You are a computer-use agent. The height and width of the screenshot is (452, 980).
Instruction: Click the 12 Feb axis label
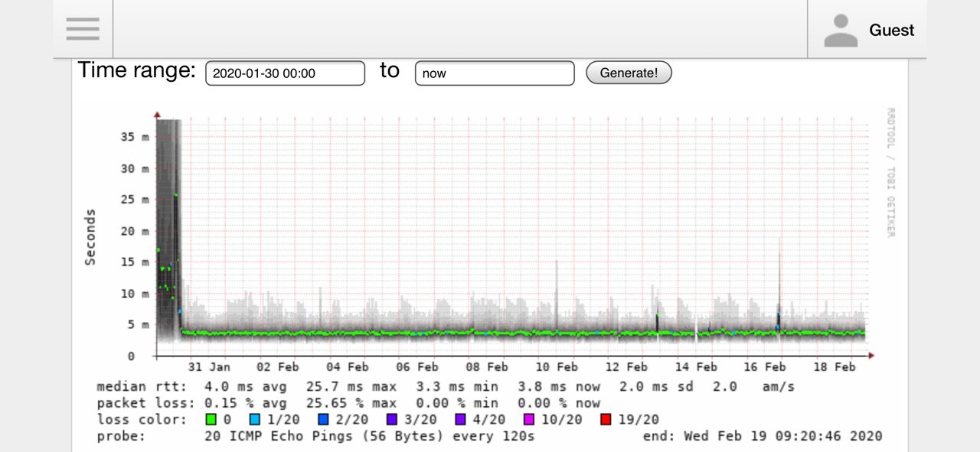click(x=627, y=367)
